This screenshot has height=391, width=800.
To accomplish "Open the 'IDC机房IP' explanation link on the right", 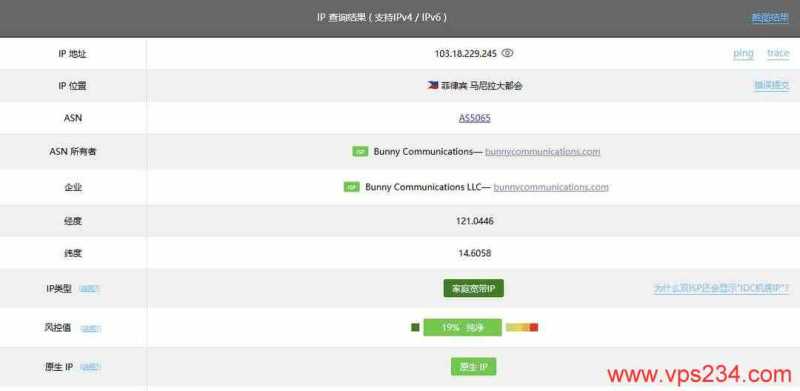I will coord(721,288).
